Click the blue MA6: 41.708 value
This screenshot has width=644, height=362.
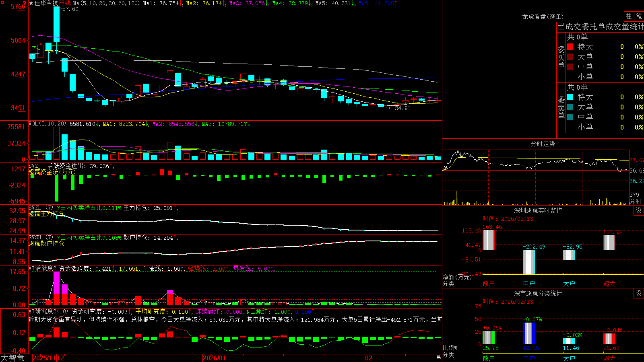point(376,3)
